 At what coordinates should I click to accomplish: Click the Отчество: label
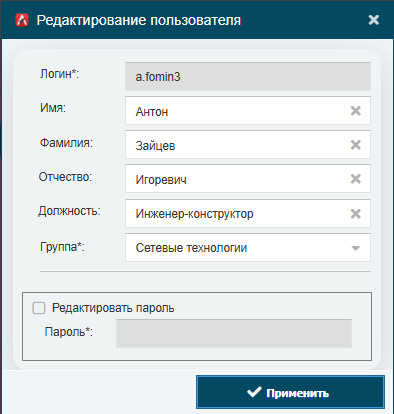[x=65, y=177]
